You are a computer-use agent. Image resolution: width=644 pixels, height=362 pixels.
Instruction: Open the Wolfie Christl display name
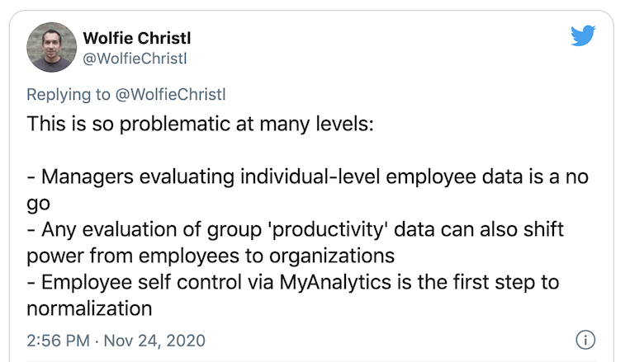(x=137, y=38)
